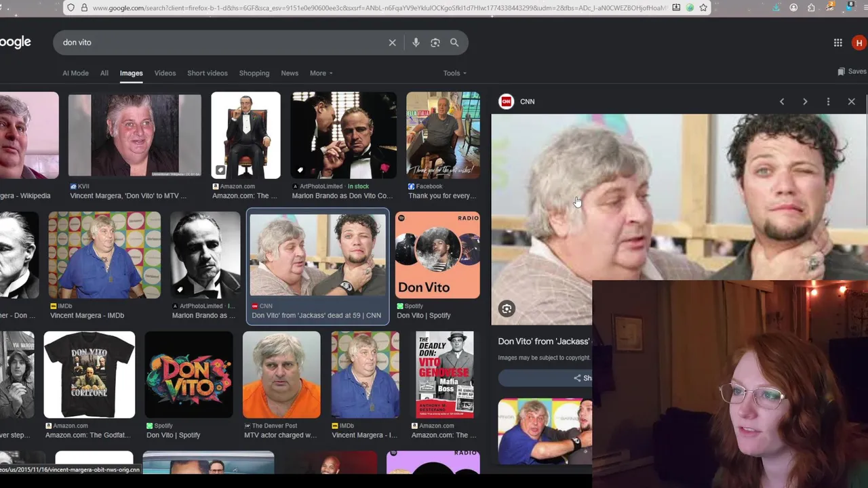Expand the Tools dropdown
The width and height of the screenshot is (868, 488).
click(x=455, y=73)
